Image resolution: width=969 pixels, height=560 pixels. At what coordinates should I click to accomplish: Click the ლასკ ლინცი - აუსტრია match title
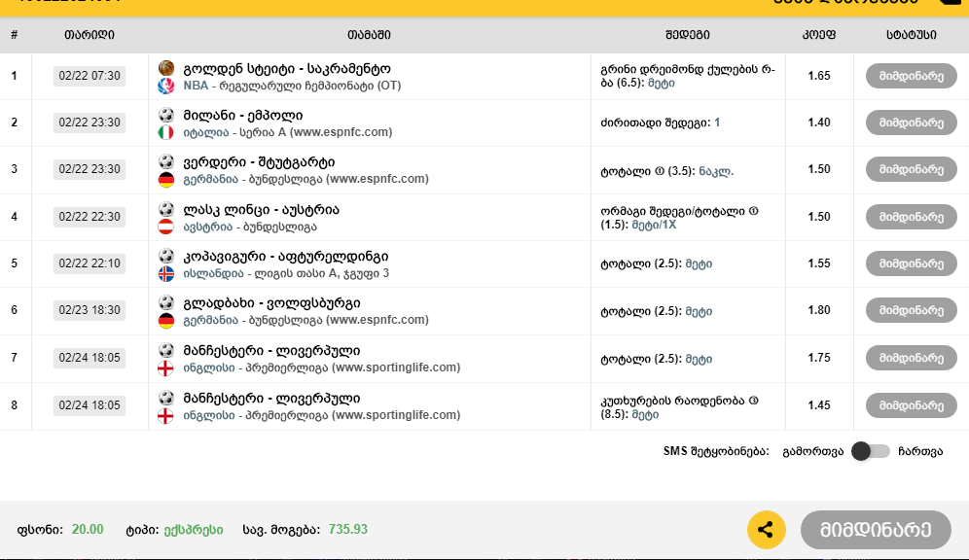point(262,210)
